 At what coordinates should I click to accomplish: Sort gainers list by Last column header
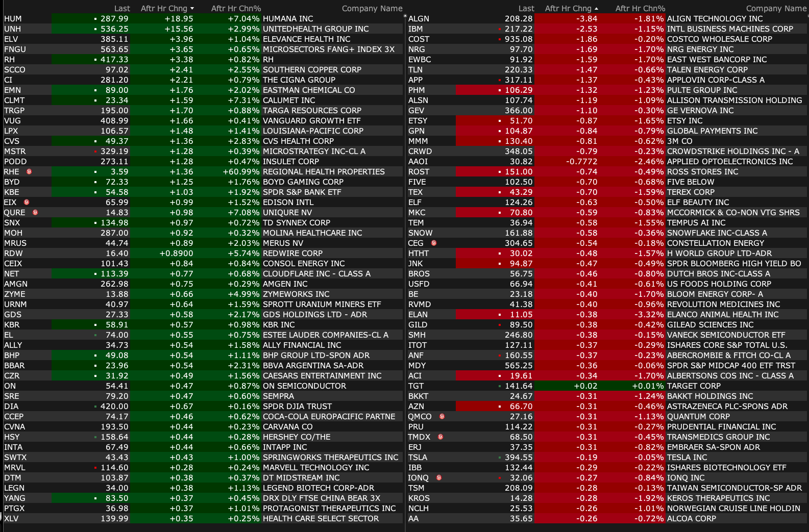pos(122,9)
